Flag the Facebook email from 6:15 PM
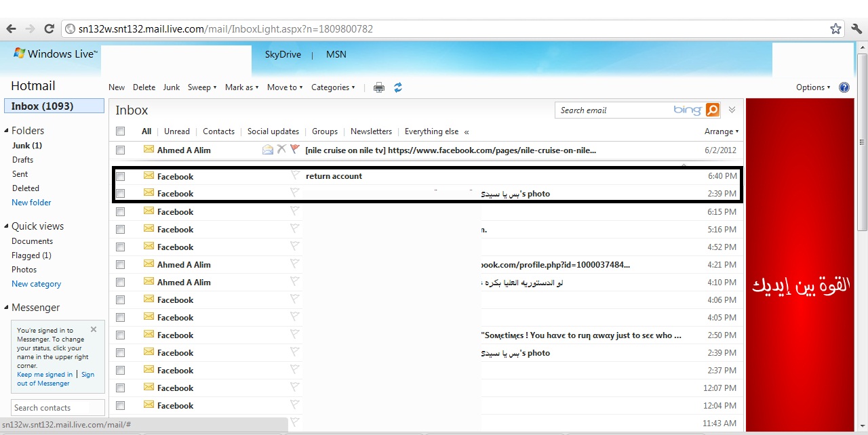Screen dimensions: 868x435 294,211
